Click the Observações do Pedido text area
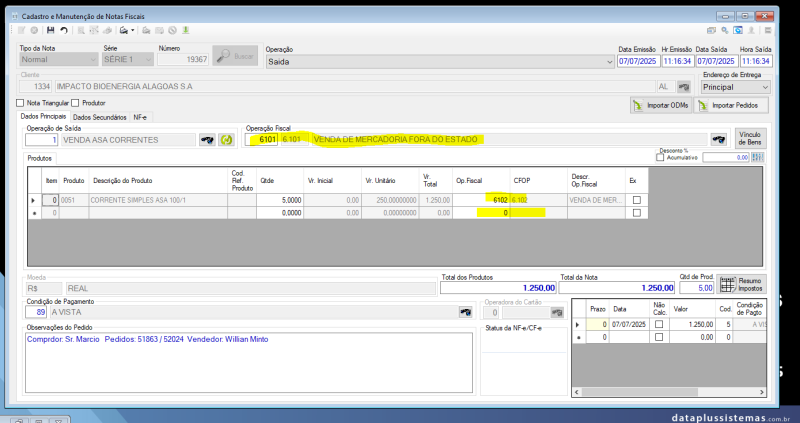The image size is (800, 423). tap(249, 363)
